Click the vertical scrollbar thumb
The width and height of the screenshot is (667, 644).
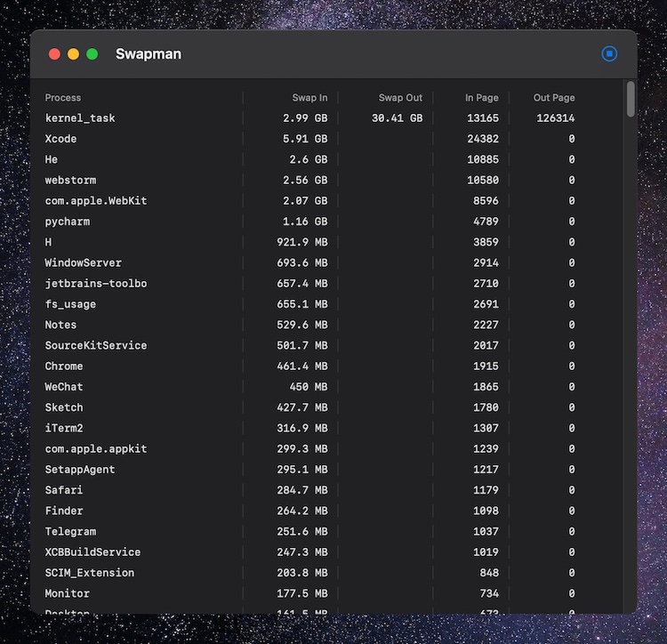(x=631, y=99)
